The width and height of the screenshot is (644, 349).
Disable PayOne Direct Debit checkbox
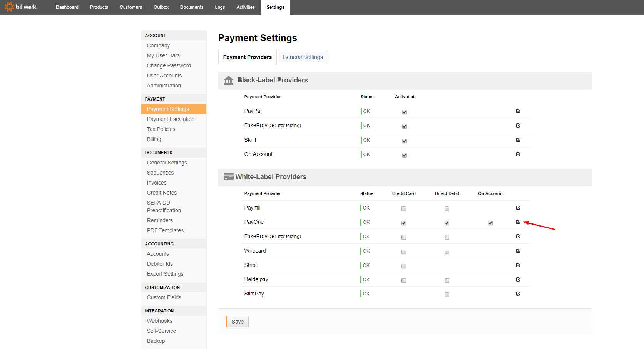(x=447, y=223)
